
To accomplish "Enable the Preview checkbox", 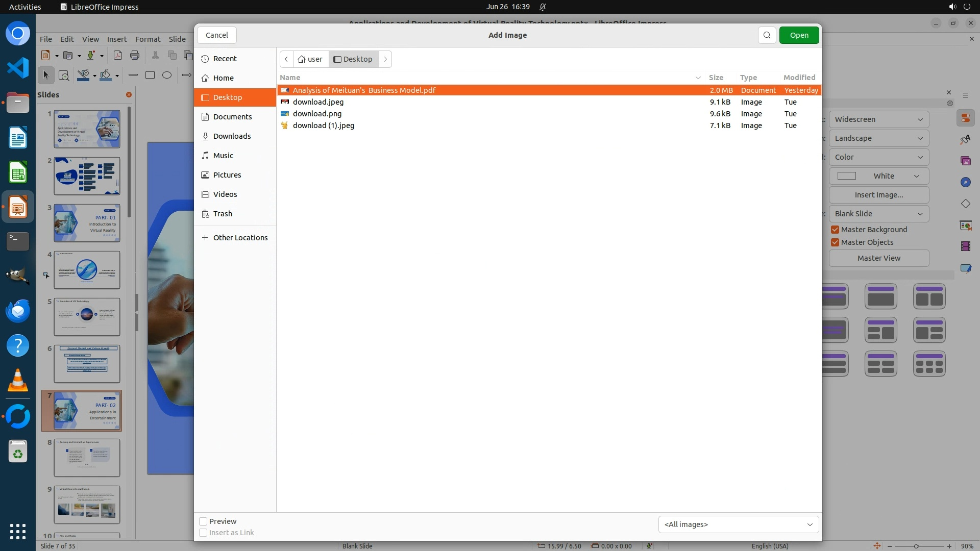I will coord(203,521).
